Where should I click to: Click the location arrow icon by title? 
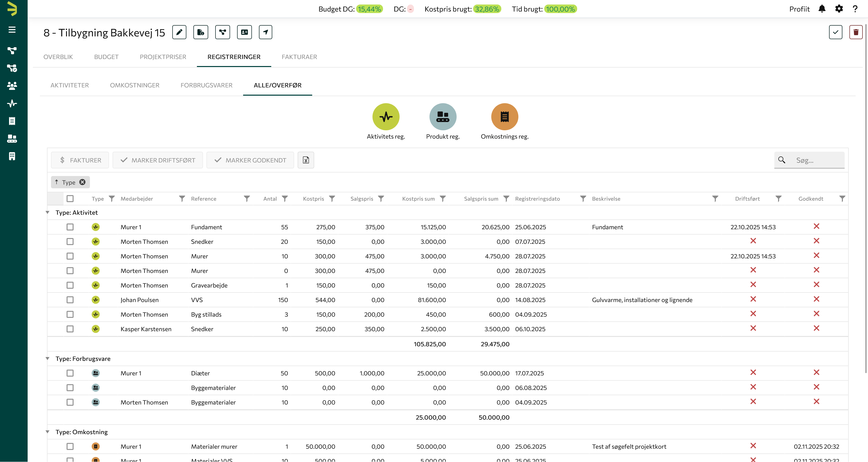click(x=265, y=32)
